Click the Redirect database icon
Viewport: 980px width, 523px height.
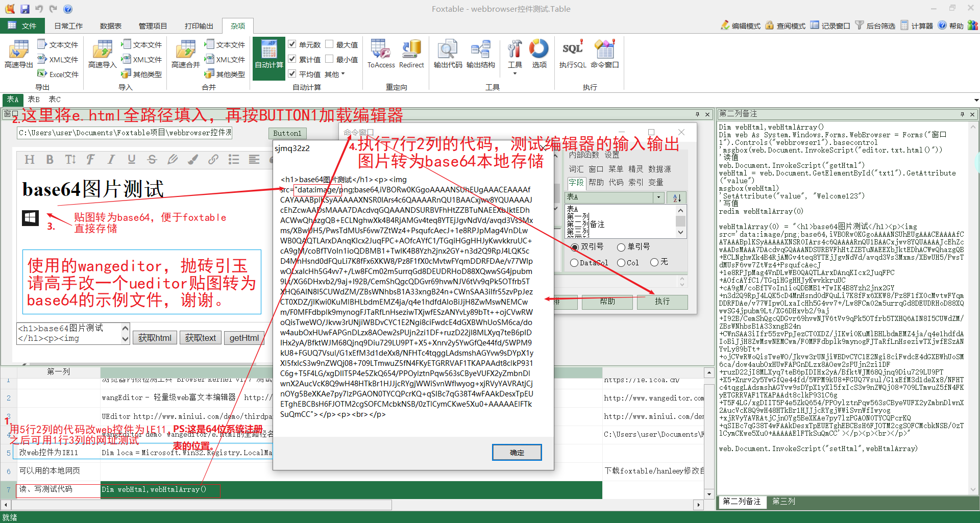411,54
